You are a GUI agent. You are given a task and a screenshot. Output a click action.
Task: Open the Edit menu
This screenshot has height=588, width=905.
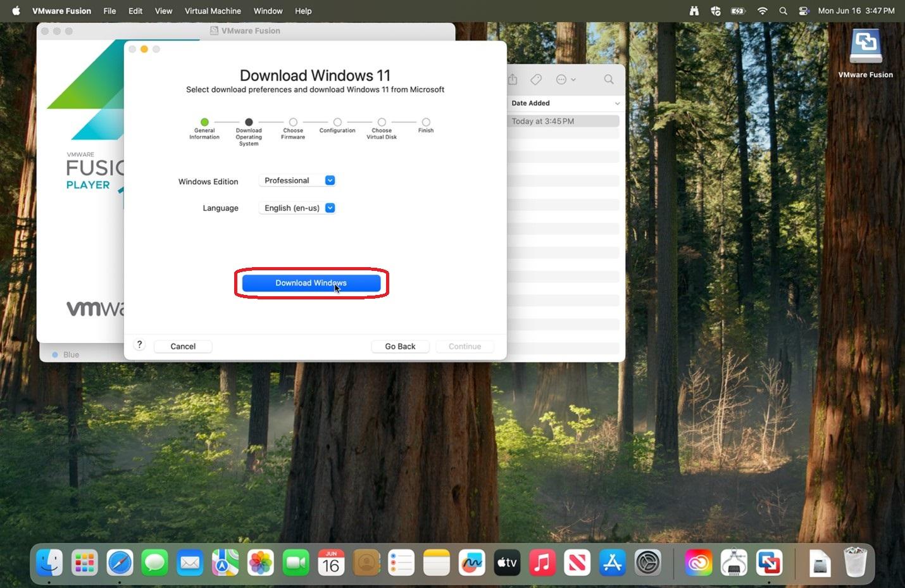click(x=135, y=11)
